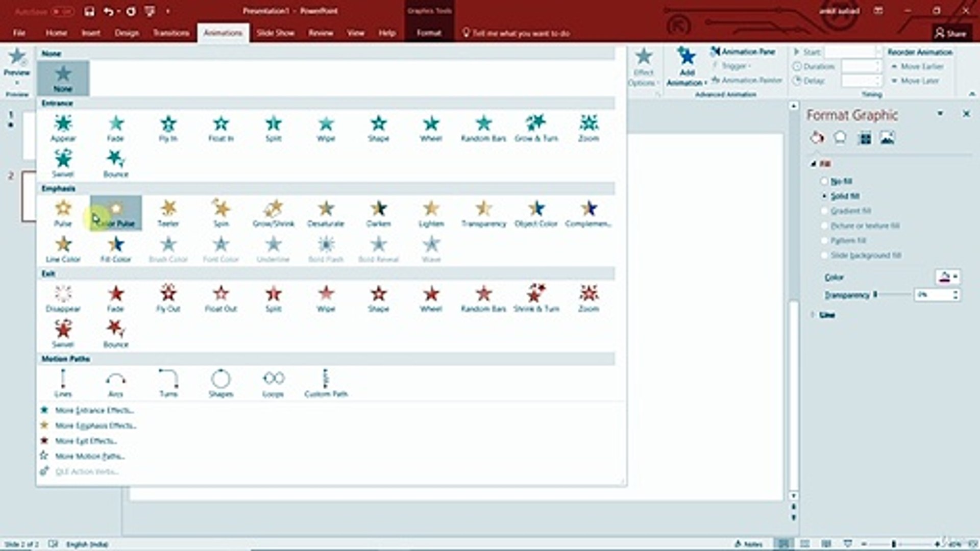The width and height of the screenshot is (980, 551).
Task: Choose the Swivel entrance effect
Action: click(63, 164)
